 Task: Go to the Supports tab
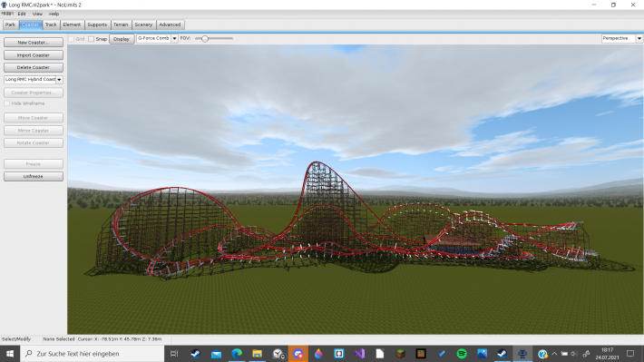[97, 24]
